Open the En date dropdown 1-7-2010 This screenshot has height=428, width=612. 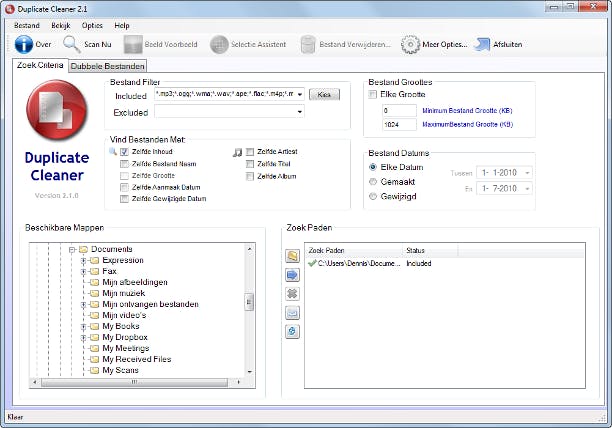pyautogui.click(x=527, y=188)
